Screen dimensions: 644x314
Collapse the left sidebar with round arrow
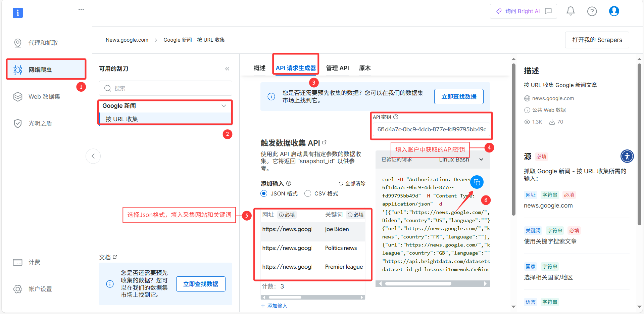coord(93,156)
